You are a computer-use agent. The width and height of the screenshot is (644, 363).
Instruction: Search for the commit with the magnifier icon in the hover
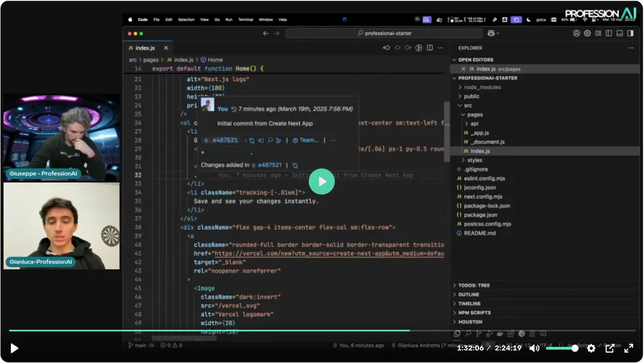[x=270, y=140]
